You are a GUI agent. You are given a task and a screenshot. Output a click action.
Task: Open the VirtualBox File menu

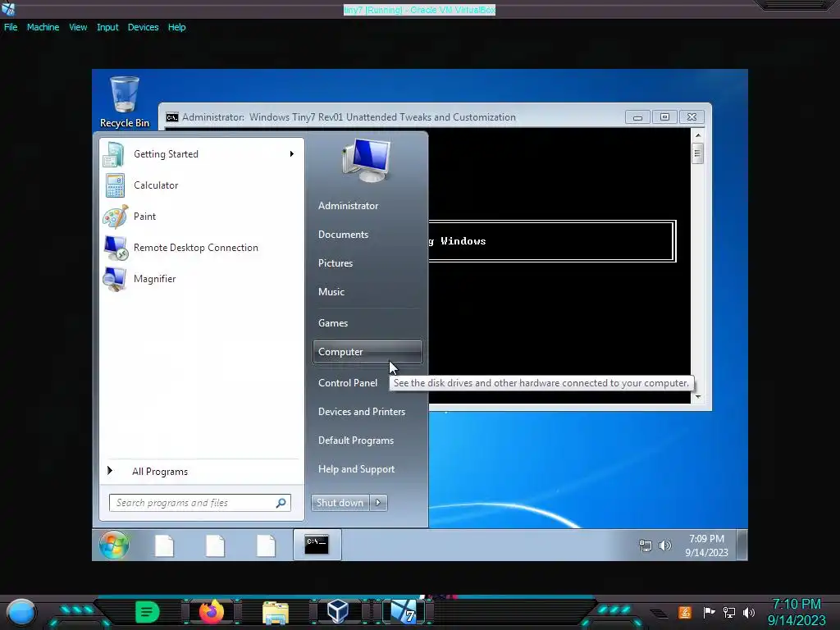pos(11,27)
